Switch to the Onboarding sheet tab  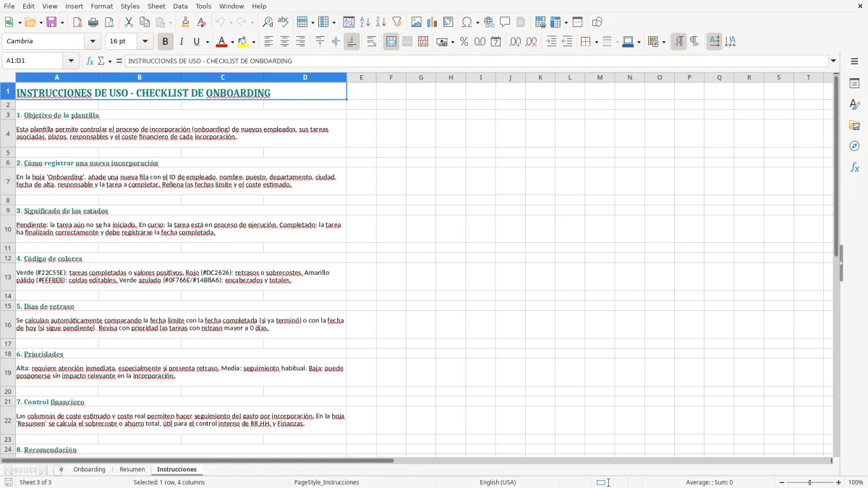[x=89, y=470]
